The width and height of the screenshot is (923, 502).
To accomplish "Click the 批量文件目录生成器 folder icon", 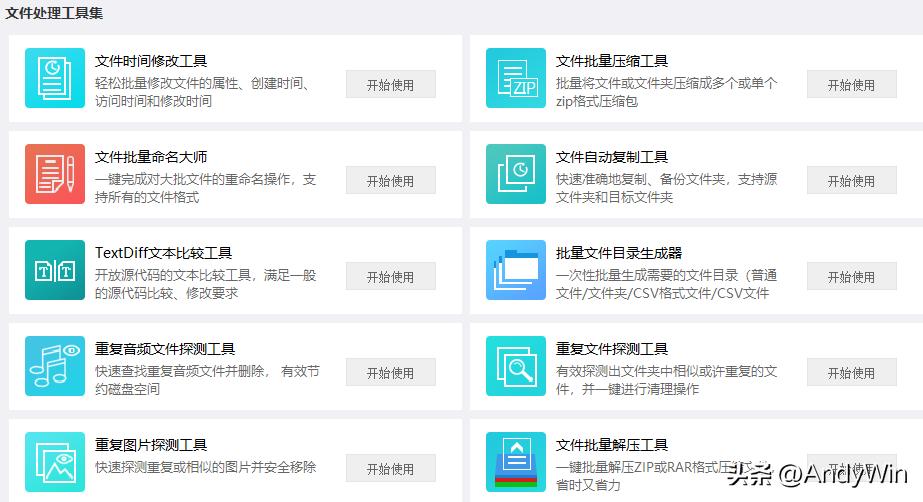I will (x=516, y=270).
